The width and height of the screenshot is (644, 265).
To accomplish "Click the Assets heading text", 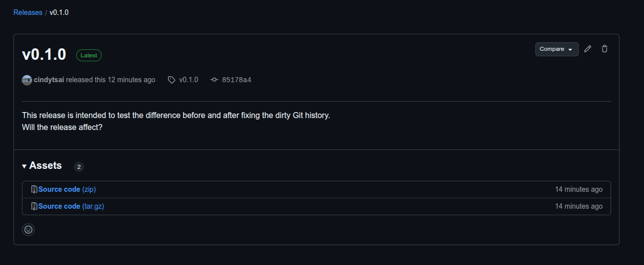I will [45, 166].
